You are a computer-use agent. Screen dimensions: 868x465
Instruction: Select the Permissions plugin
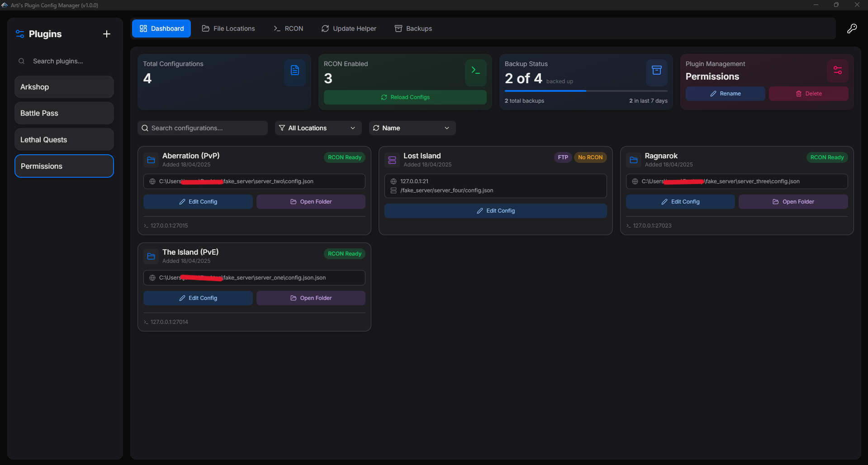point(64,166)
